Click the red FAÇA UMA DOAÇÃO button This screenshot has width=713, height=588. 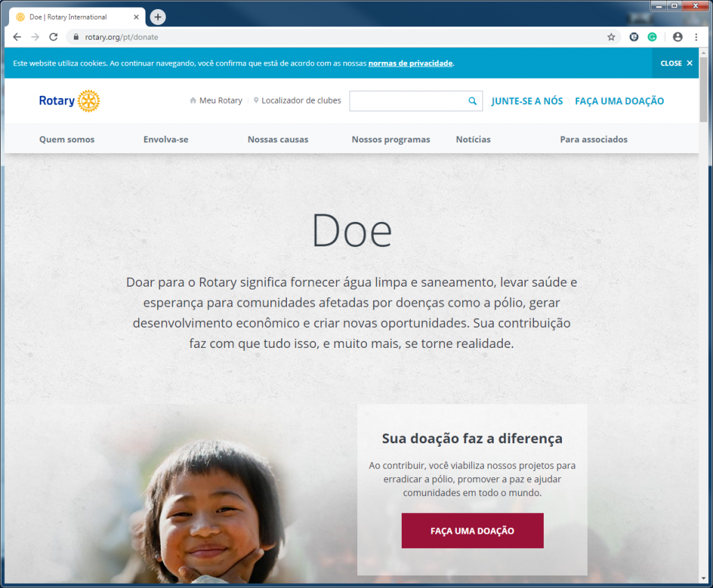(473, 530)
